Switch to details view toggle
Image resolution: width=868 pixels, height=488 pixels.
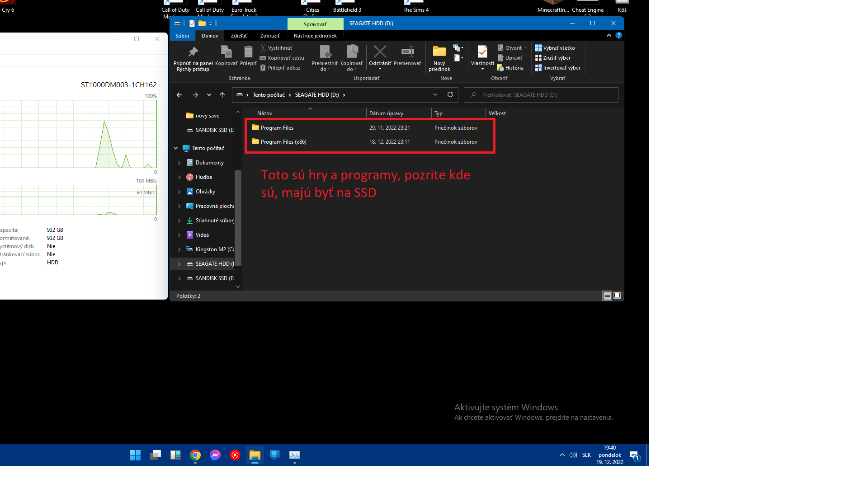pos(607,296)
